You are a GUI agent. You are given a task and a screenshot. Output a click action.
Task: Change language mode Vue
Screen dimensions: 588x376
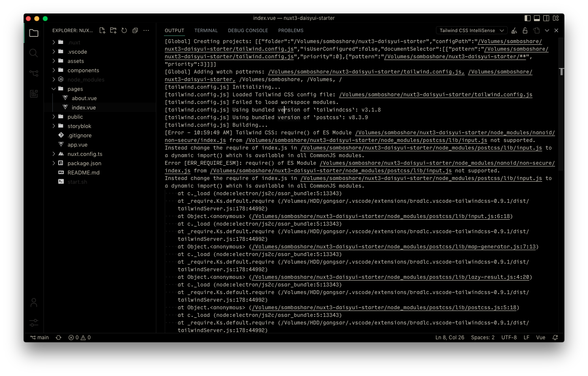point(541,338)
